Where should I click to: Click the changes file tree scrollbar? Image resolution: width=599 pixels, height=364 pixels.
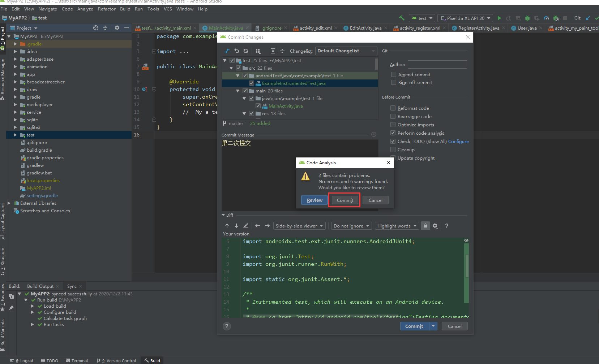(376, 64)
